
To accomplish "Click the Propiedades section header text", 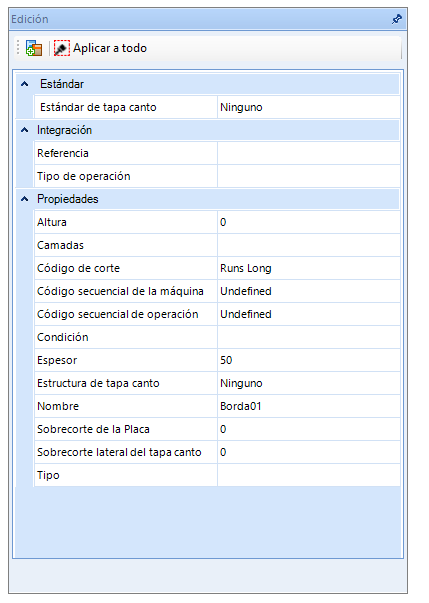I will 68,199.
